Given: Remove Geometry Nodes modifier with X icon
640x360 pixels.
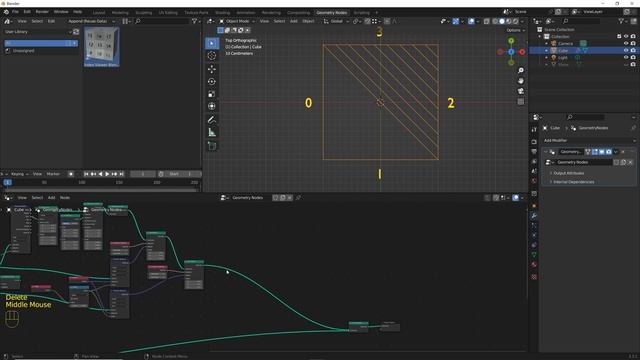Looking at the screenshot, I should 623,152.
